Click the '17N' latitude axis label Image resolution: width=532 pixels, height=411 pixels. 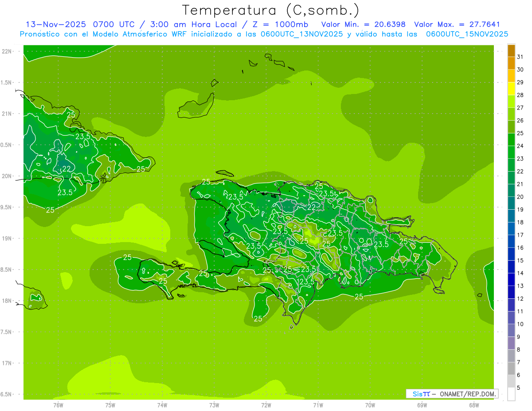[x=7, y=363]
